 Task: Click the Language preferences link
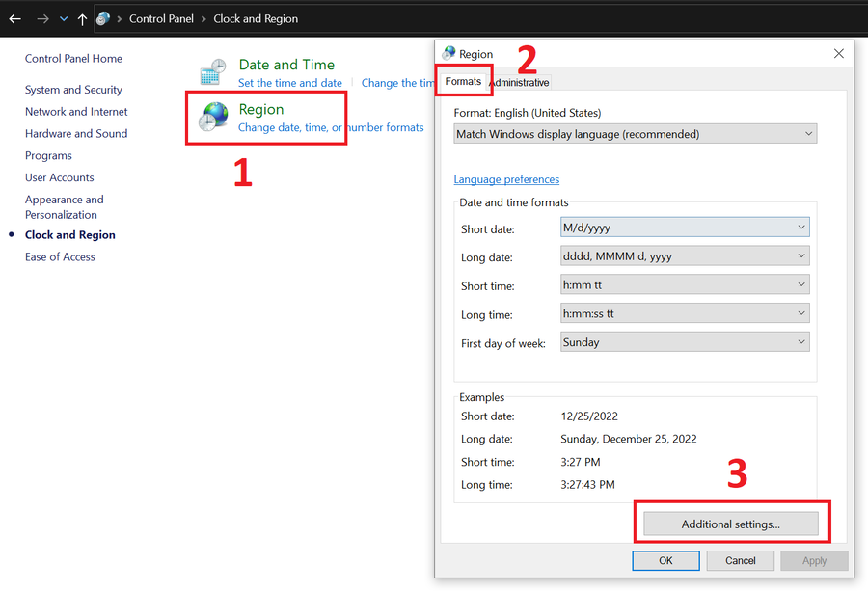[x=506, y=180]
